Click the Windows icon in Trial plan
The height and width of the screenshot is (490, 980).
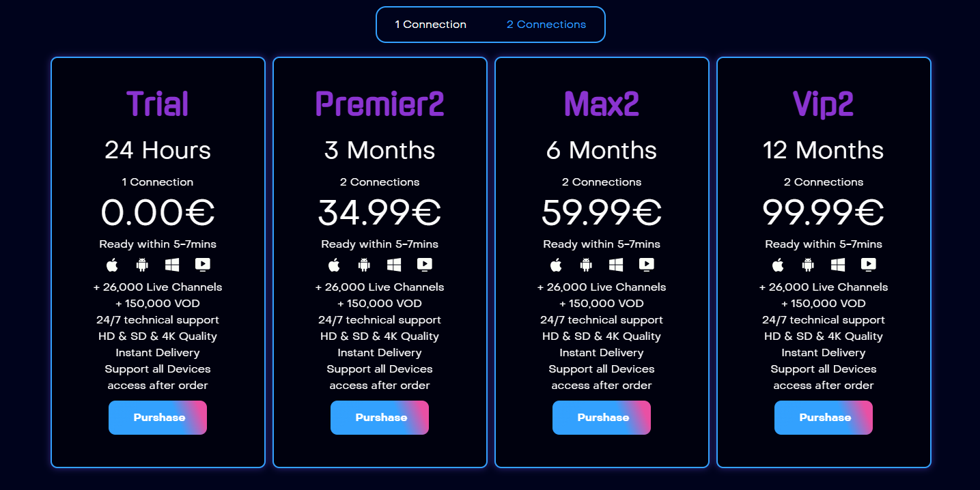pyautogui.click(x=172, y=264)
